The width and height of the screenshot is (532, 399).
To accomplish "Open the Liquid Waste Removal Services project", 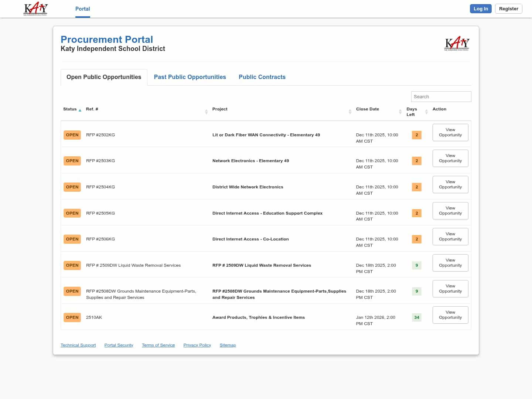I will coord(262,265).
